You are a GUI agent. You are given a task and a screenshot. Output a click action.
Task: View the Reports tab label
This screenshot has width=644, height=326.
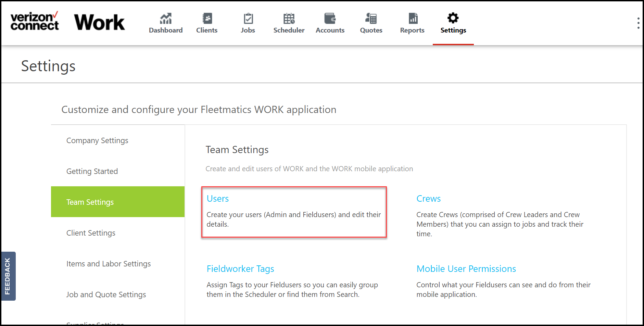click(x=412, y=30)
